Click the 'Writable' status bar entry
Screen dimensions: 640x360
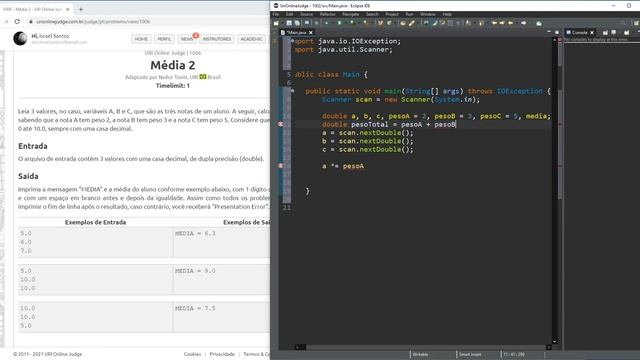click(x=420, y=354)
